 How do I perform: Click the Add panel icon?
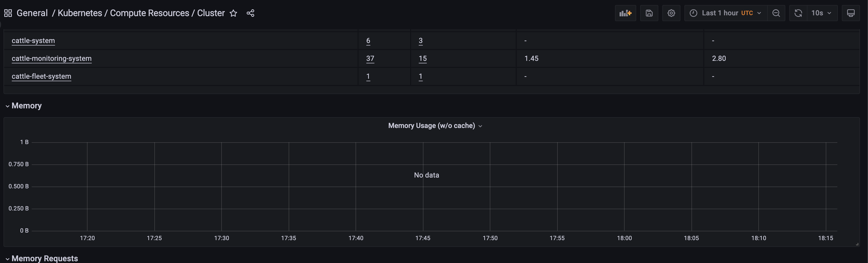tap(625, 13)
